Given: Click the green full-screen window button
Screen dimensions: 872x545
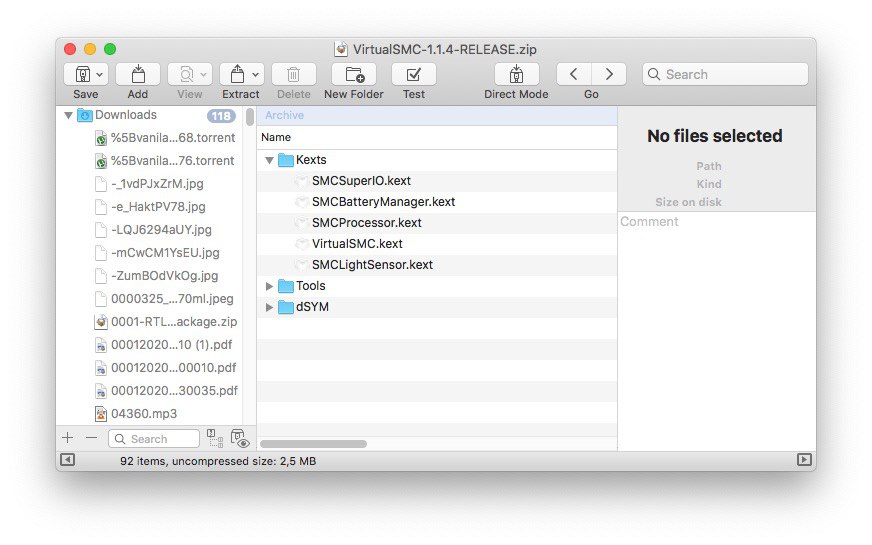Looking at the screenshot, I should click(110, 49).
